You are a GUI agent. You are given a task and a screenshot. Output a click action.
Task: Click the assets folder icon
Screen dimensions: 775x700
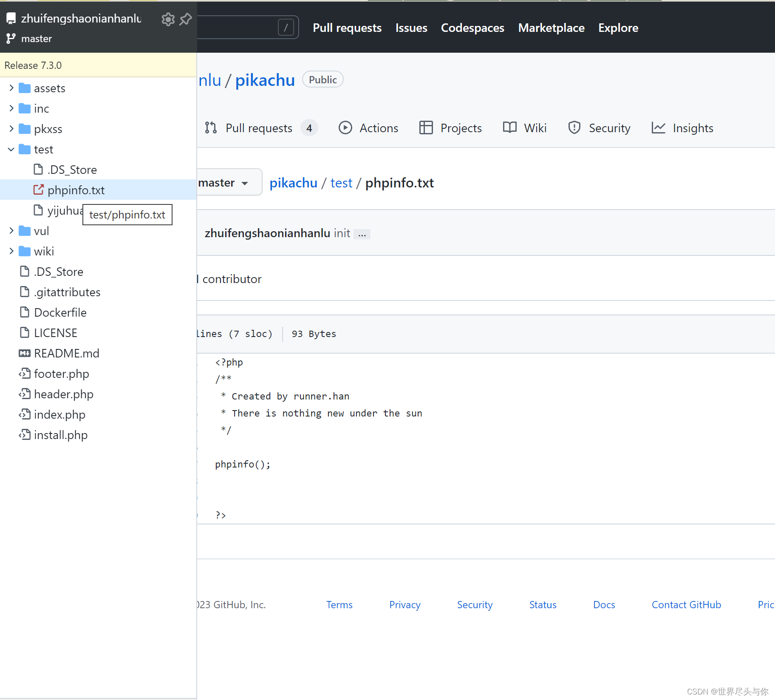[x=25, y=88]
